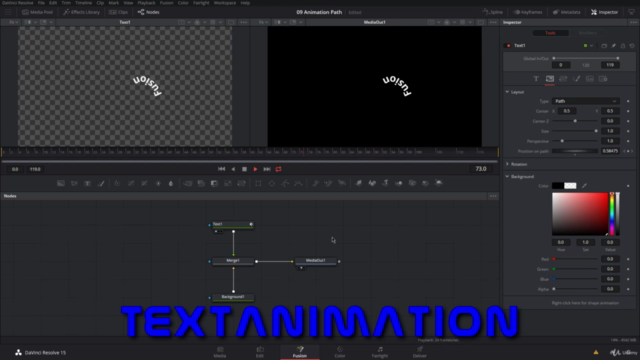Lock the Text1 tool controls

click(623, 46)
